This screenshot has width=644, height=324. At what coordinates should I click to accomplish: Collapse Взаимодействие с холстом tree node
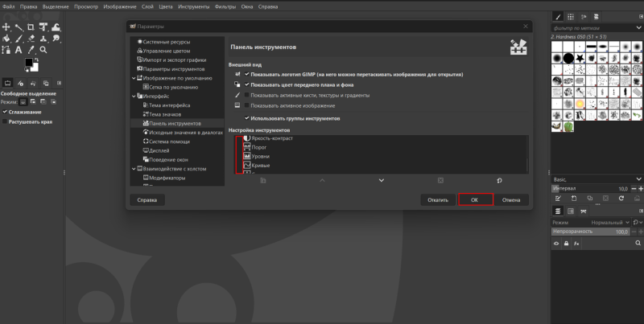tap(134, 169)
